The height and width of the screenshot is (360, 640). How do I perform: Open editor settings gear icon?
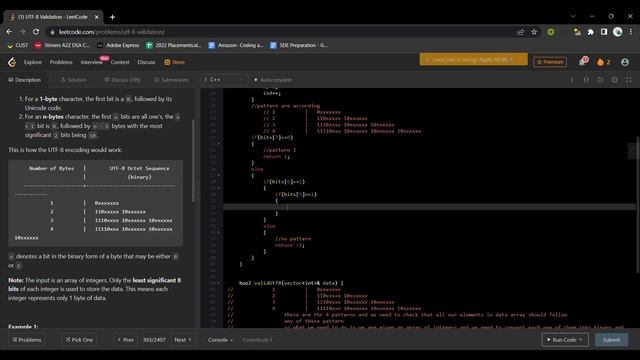coord(615,80)
